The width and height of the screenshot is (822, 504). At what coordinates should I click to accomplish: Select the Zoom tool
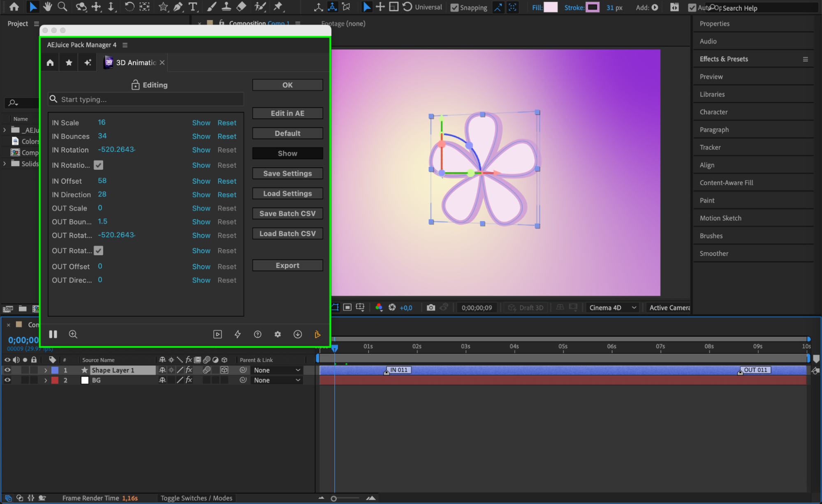coord(62,7)
